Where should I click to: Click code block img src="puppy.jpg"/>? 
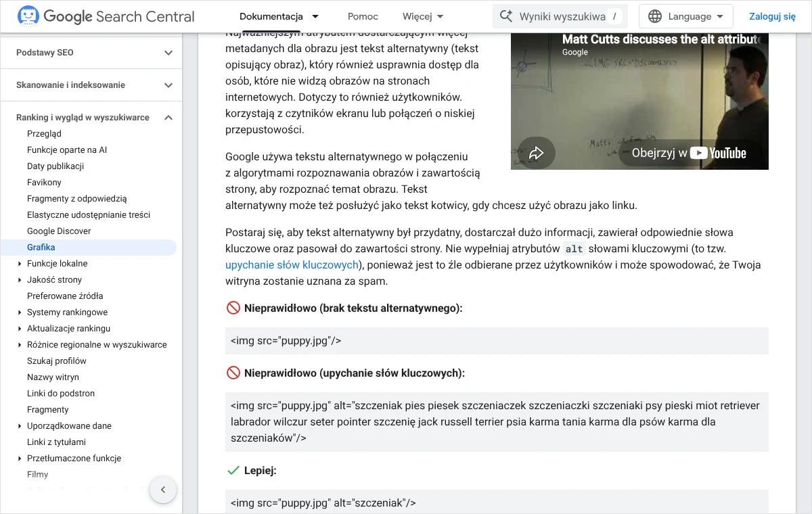pos(497,341)
